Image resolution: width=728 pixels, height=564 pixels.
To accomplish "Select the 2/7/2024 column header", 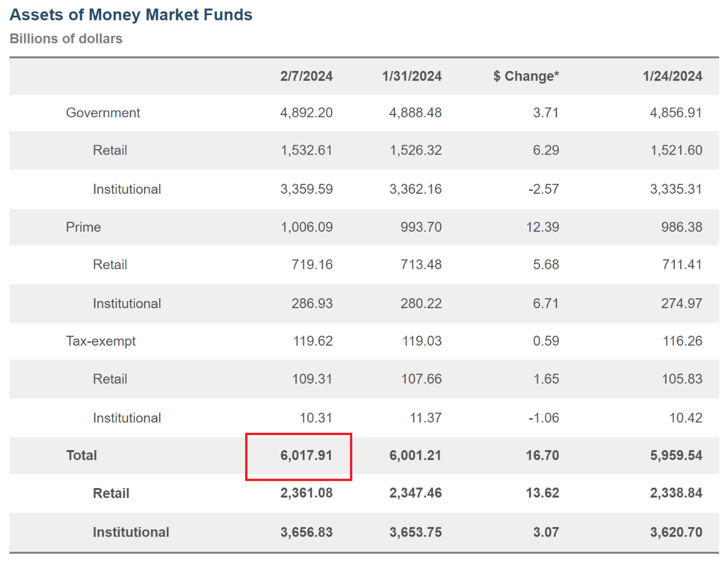I will 306,77.
